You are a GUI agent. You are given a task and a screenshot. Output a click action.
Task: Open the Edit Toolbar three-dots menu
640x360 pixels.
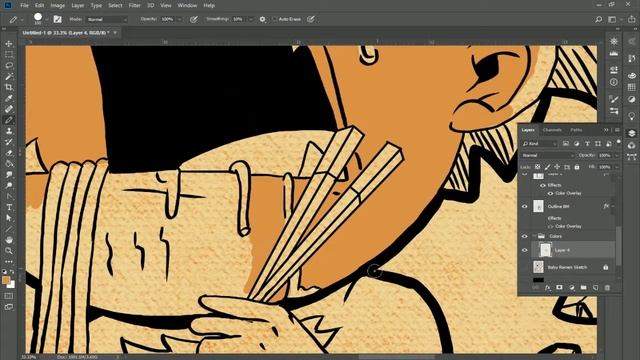point(9,261)
